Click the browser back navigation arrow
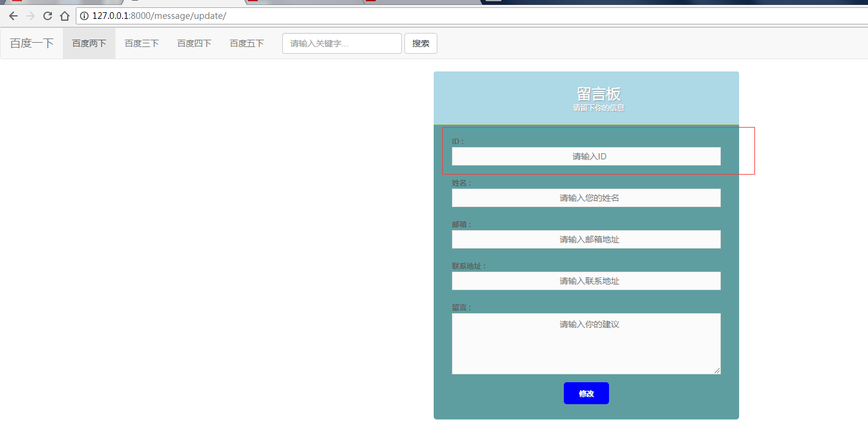Viewport: 868px width, 439px height. [13, 16]
